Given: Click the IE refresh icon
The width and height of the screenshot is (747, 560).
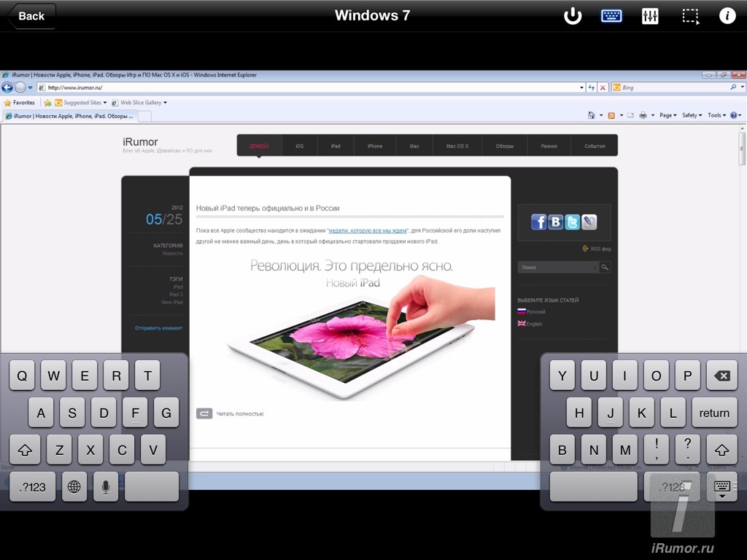Looking at the screenshot, I should [592, 87].
